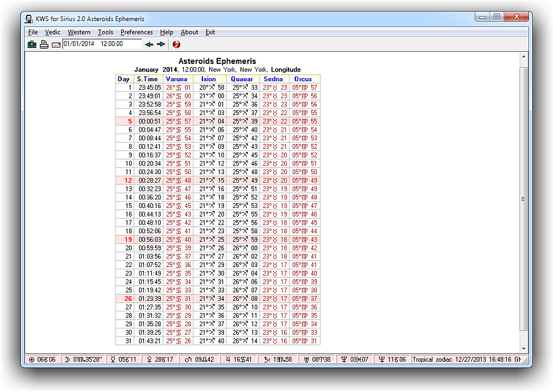Click the camera snapshot icon in toolbar

click(32, 44)
